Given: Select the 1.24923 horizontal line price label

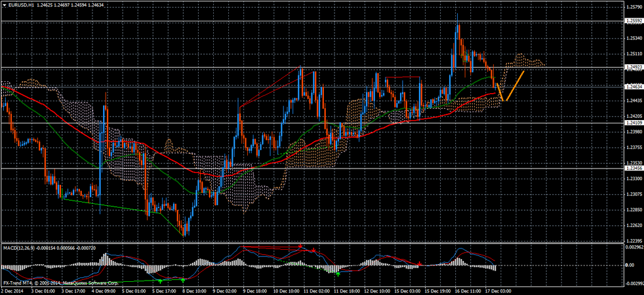Looking at the screenshot, I should 633,67.
